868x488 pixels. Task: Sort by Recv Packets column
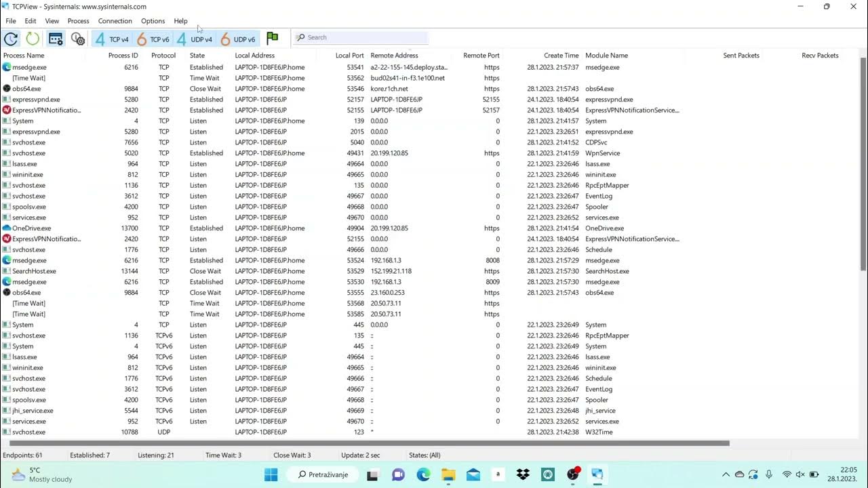coord(820,56)
